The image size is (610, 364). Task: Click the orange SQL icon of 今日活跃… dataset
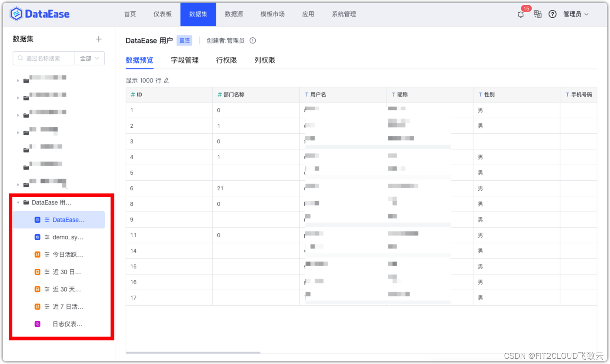[x=37, y=255]
